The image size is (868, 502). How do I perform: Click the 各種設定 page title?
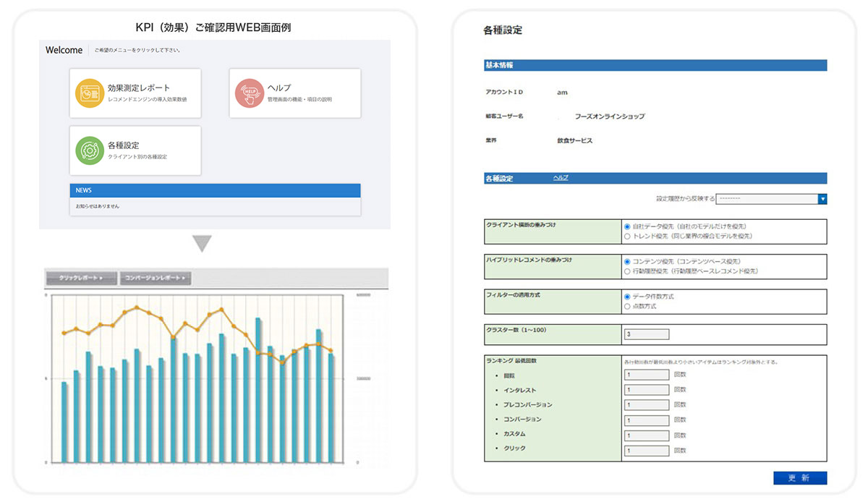point(503,30)
